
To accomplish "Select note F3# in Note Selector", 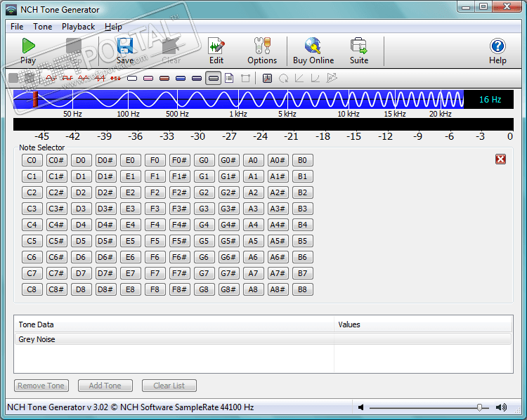I will [x=179, y=209].
